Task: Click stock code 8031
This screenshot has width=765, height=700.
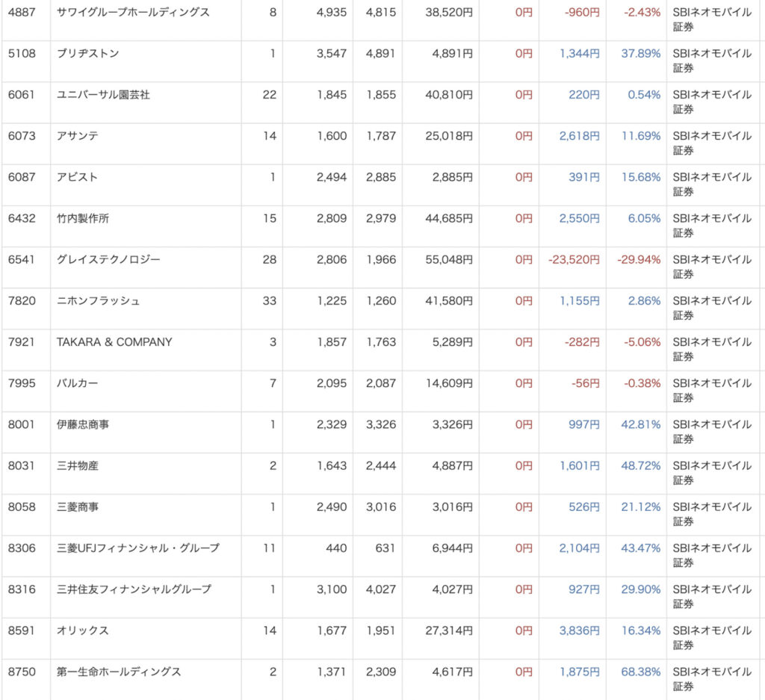Action: pos(22,465)
